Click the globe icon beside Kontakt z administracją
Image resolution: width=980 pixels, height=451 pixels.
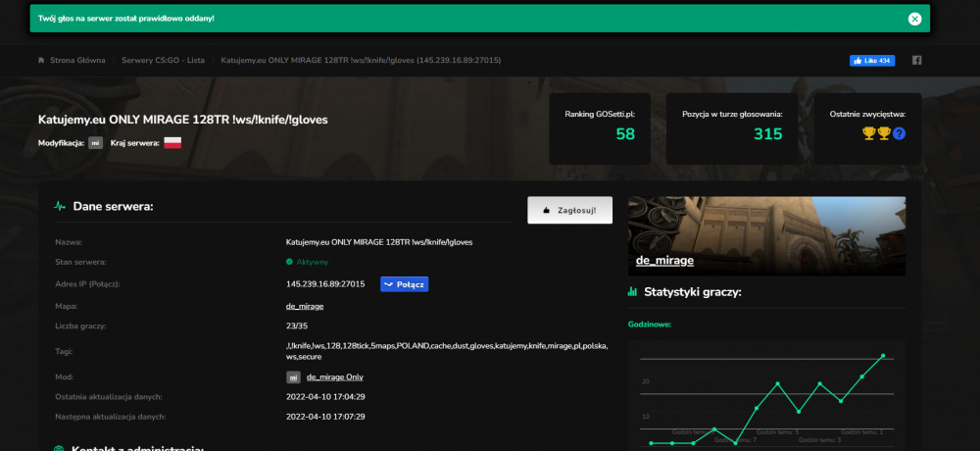coord(60,449)
